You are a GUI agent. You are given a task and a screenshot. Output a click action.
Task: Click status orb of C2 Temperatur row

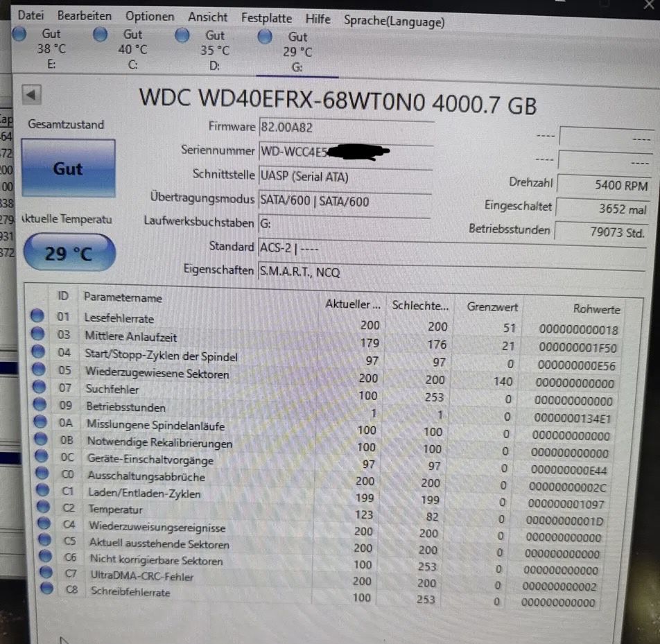pos(44,506)
